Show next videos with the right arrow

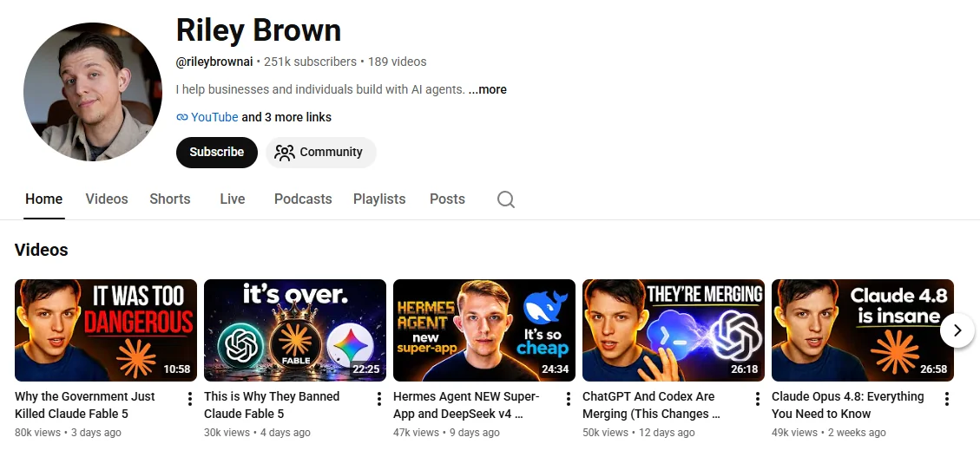tap(957, 330)
